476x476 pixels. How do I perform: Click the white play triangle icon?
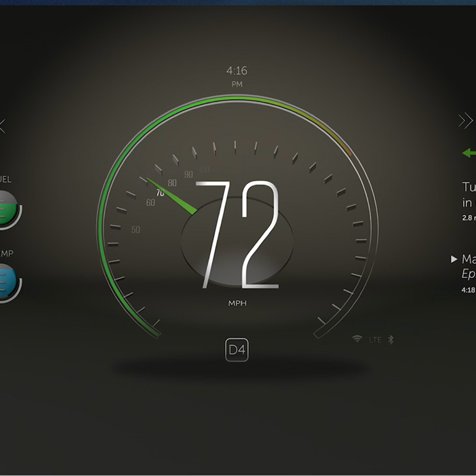pos(454,259)
